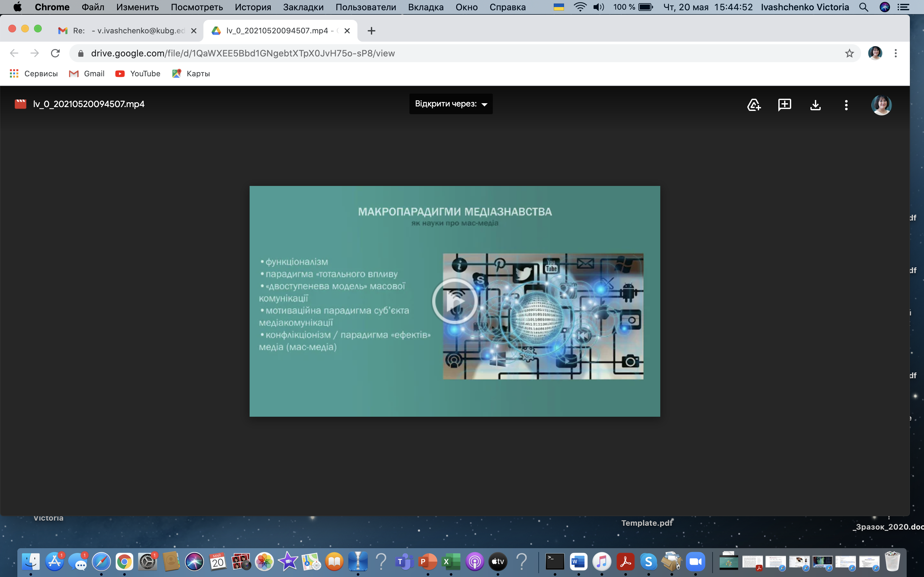Open the 'История' menu in the menu bar
924x577 pixels.
(253, 7)
